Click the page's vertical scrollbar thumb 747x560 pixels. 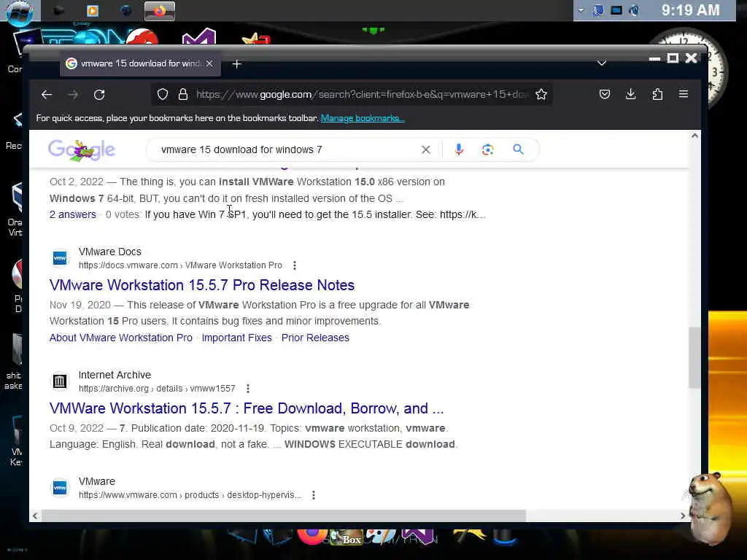[694, 357]
